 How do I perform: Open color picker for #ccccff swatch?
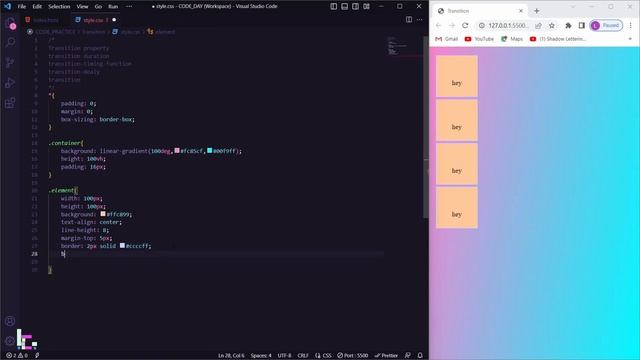122,246
